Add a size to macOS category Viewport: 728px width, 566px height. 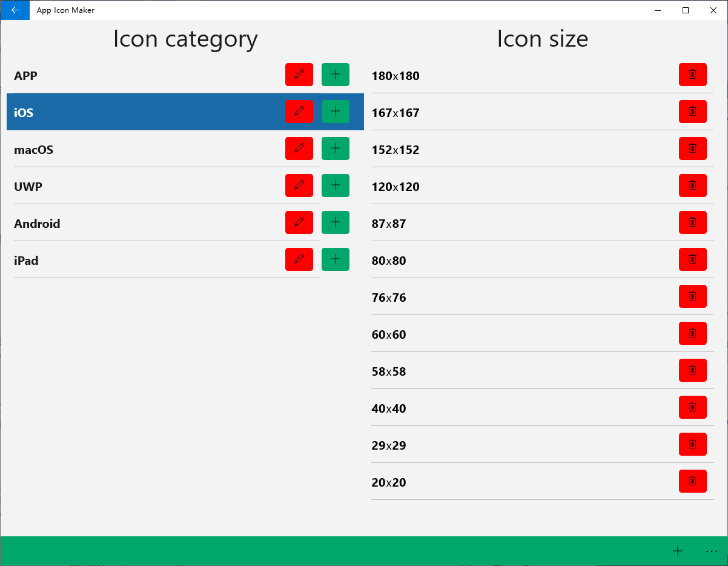tap(336, 148)
